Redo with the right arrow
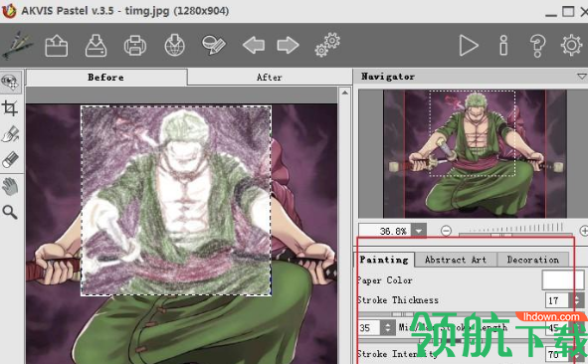 (x=288, y=46)
